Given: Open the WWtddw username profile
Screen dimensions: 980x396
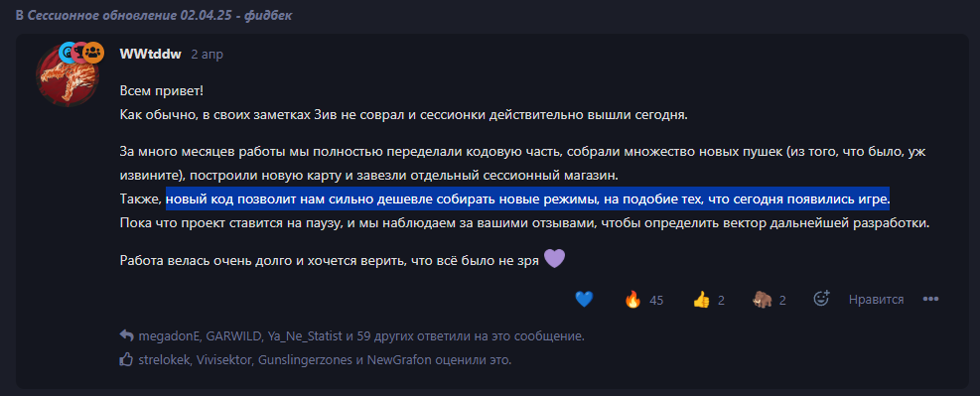Looking at the screenshot, I should tap(151, 55).
